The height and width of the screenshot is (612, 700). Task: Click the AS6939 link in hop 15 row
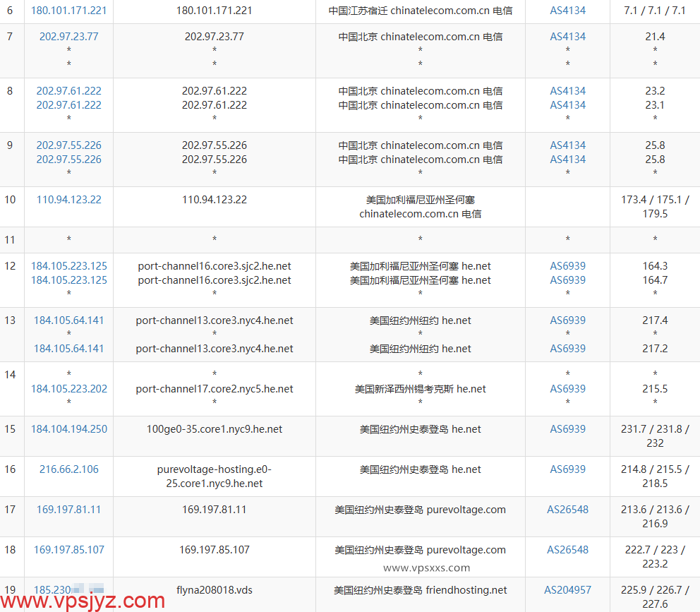pyautogui.click(x=567, y=429)
